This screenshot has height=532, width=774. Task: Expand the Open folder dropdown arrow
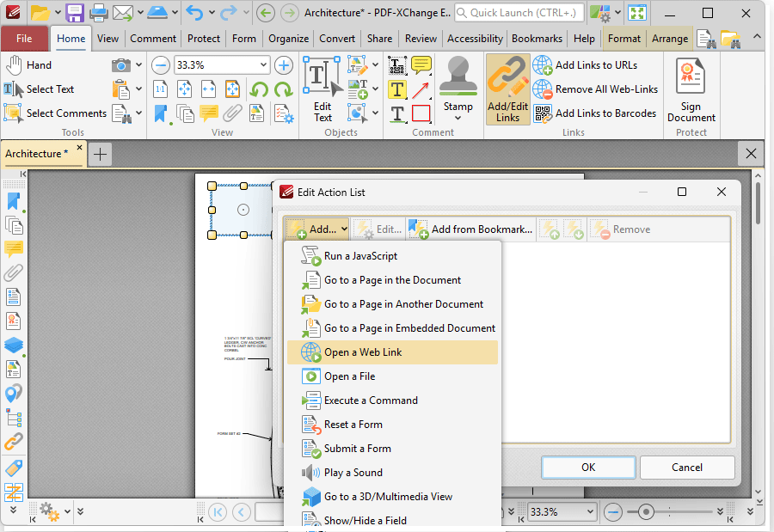[x=58, y=13]
